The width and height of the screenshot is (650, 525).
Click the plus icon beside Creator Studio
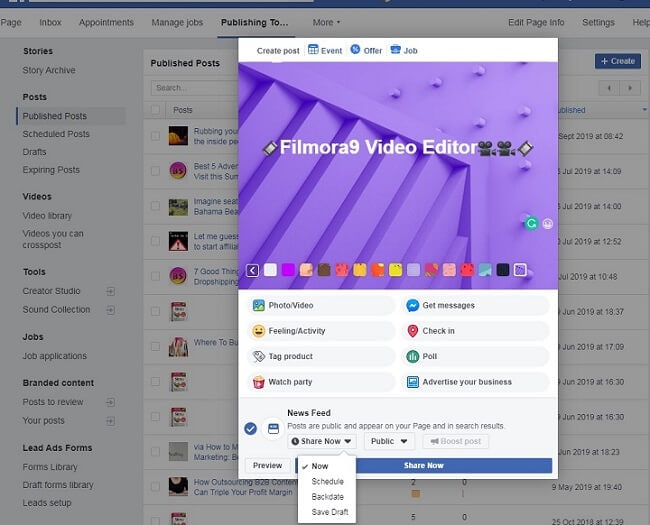click(x=110, y=291)
